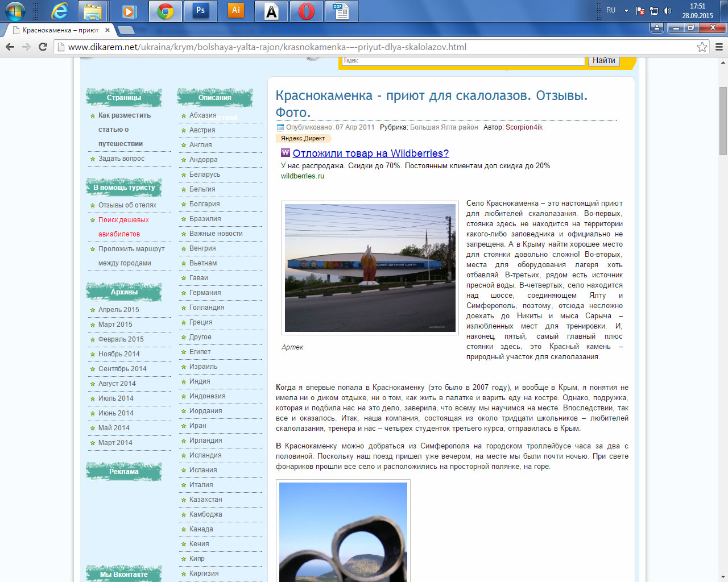Open the Казахстан description link
Image resolution: width=728 pixels, height=582 pixels.
205,500
